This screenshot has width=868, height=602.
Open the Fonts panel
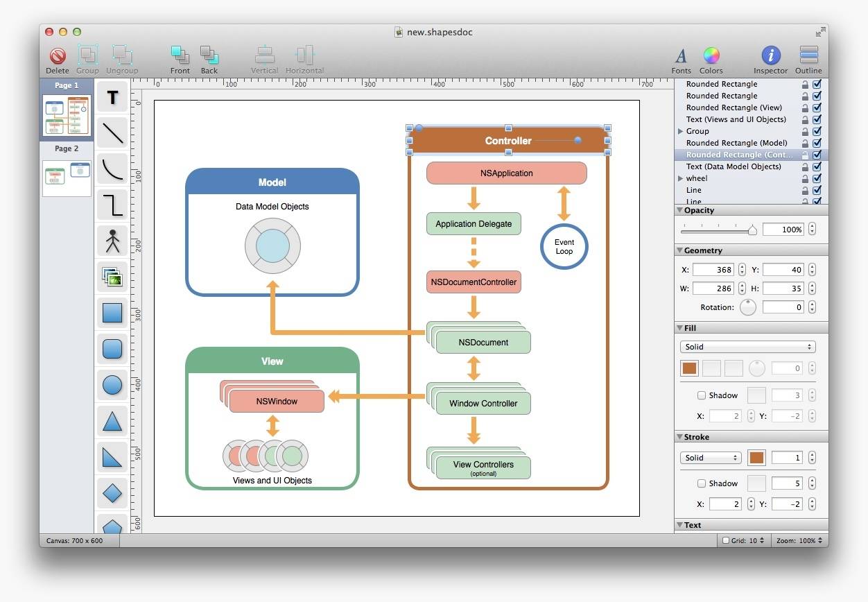pyautogui.click(x=681, y=56)
